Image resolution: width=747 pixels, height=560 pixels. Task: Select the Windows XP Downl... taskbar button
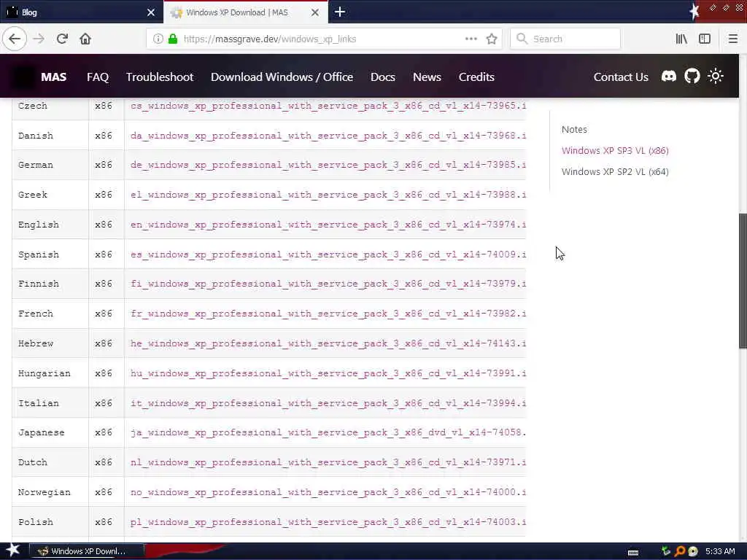[x=87, y=551]
